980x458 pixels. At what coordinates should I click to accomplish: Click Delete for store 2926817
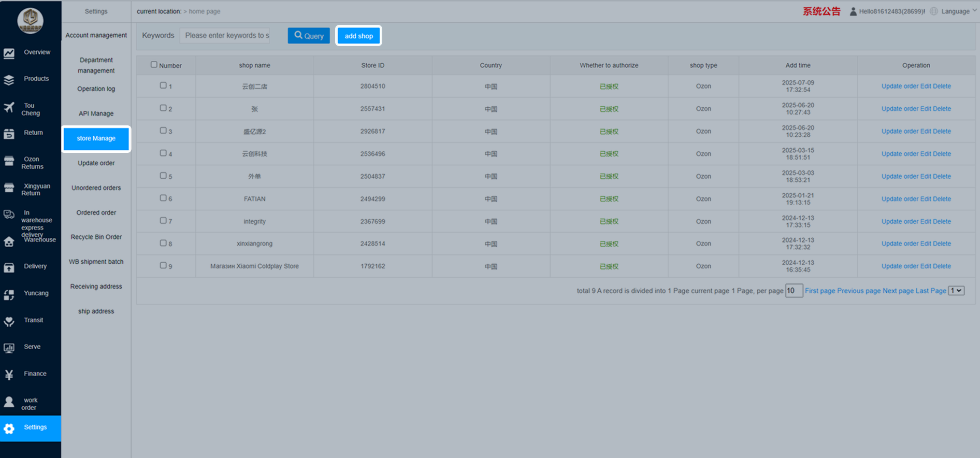pyautogui.click(x=942, y=132)
